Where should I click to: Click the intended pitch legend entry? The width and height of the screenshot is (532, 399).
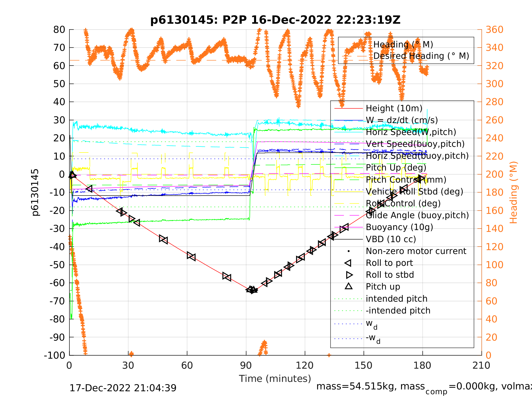pos(396,299)
